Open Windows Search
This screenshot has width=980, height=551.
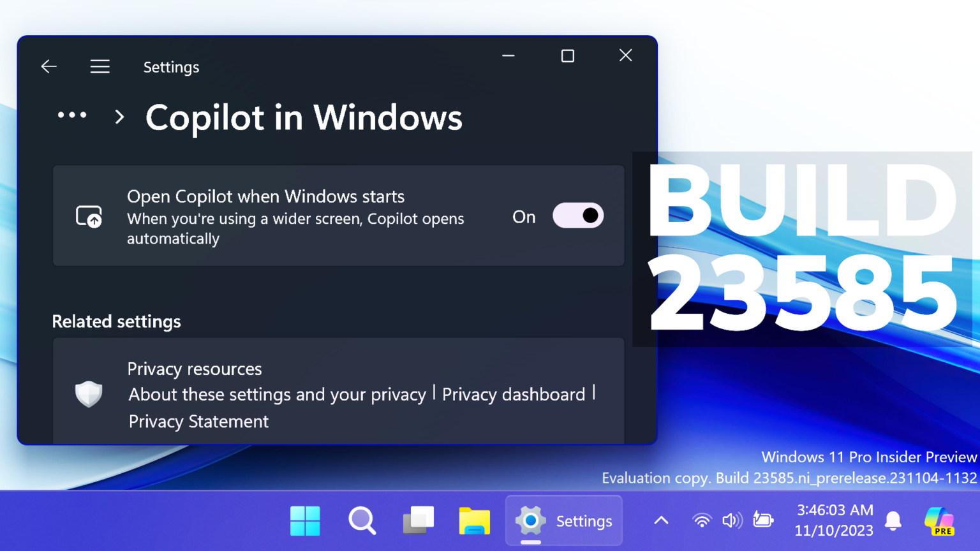362,521
